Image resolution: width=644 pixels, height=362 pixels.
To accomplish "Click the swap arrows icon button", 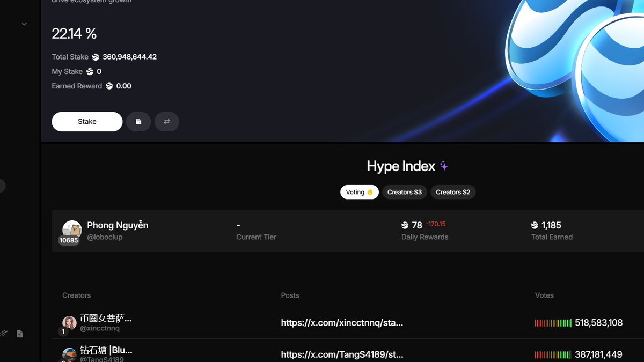I will tap(167, 122).
